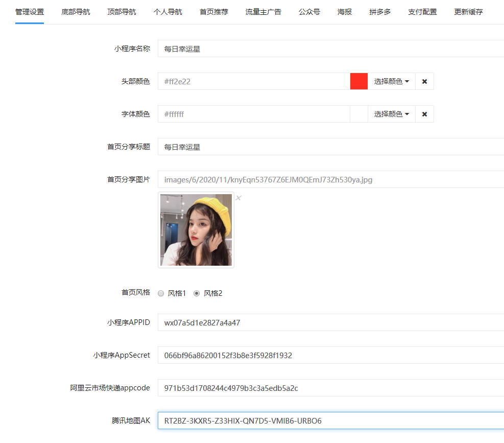This screenshot has width=504, height=443.
Task: Open the 选择颜色 dropdown for 头部颜色
Action: pos(391,81)
